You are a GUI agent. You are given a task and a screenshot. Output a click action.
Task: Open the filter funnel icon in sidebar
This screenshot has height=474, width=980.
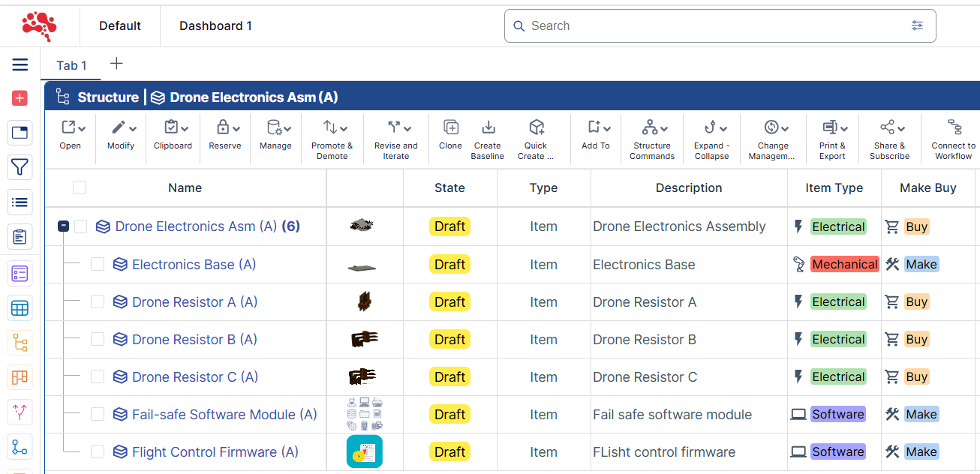tap(20, 167)
